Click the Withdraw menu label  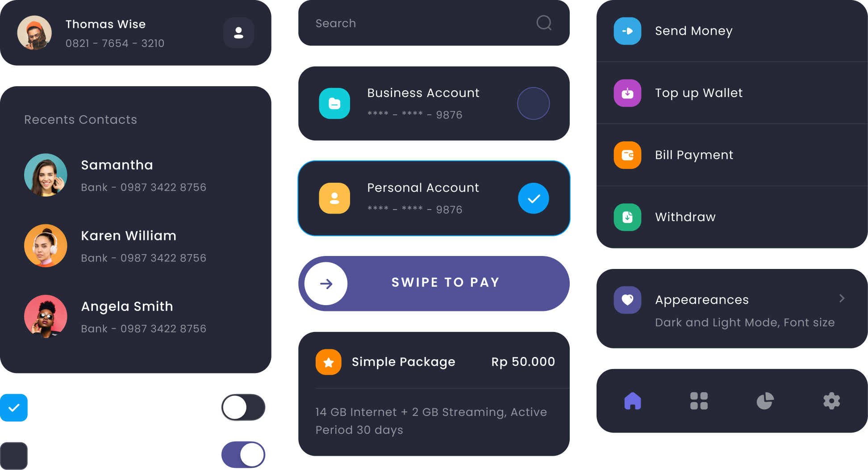685,217
